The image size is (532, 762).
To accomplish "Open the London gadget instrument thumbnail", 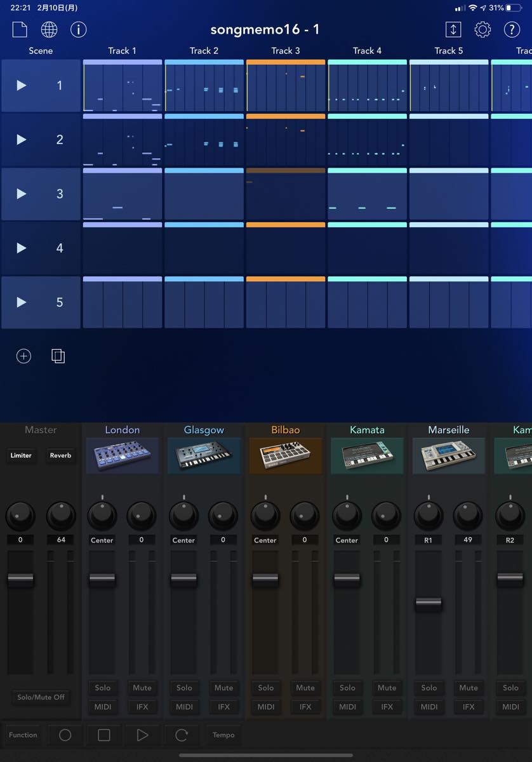I will tap(122, 455).
